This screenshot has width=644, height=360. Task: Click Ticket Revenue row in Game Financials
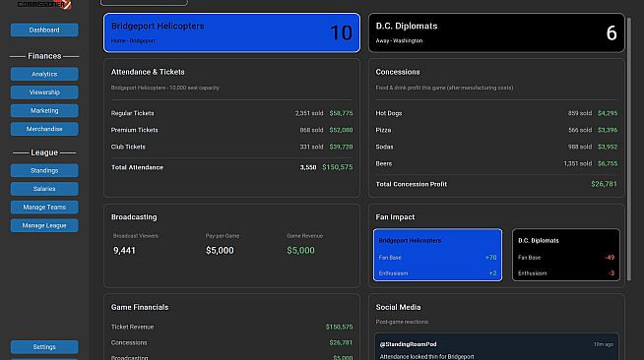[231, 327]
